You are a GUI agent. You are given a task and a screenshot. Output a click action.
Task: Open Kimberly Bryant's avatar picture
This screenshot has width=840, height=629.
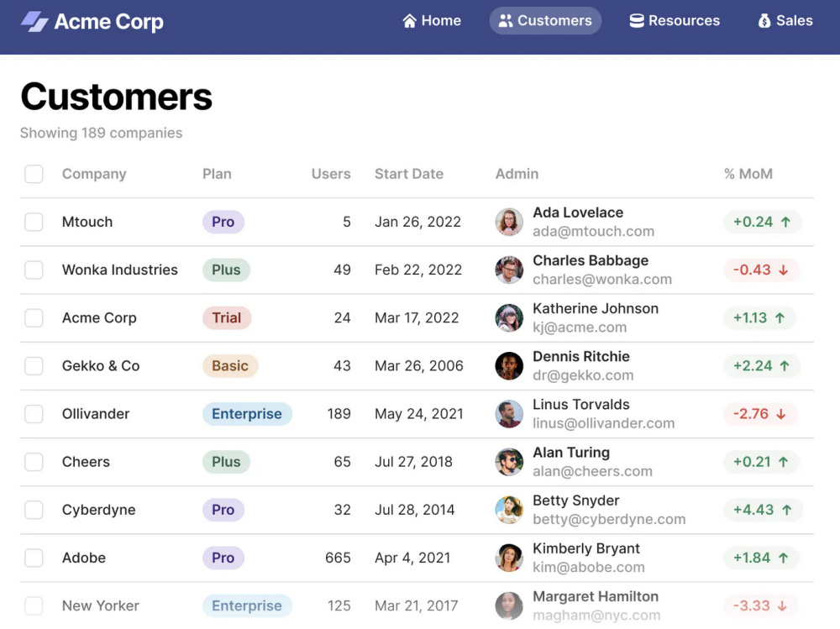(509, 557)
